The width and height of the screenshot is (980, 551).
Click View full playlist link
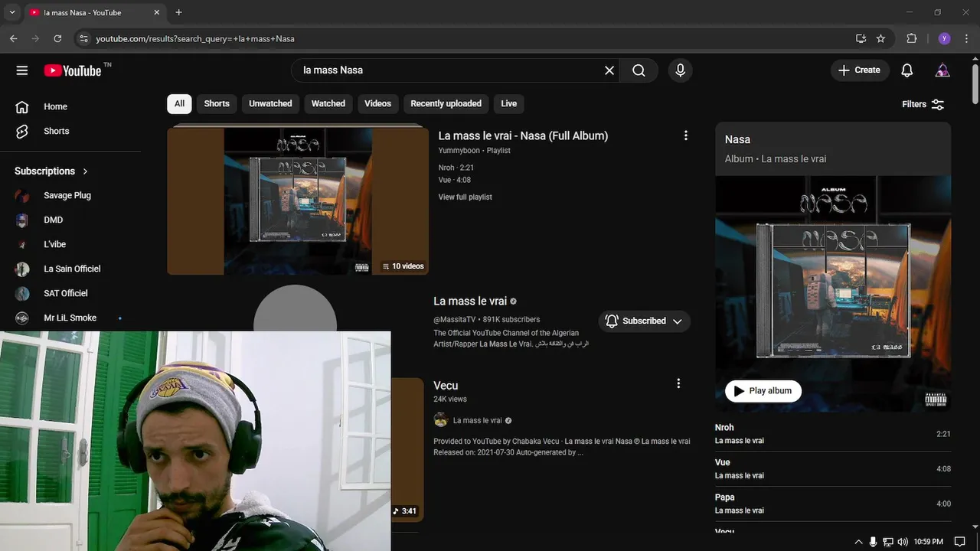point(465,197)
